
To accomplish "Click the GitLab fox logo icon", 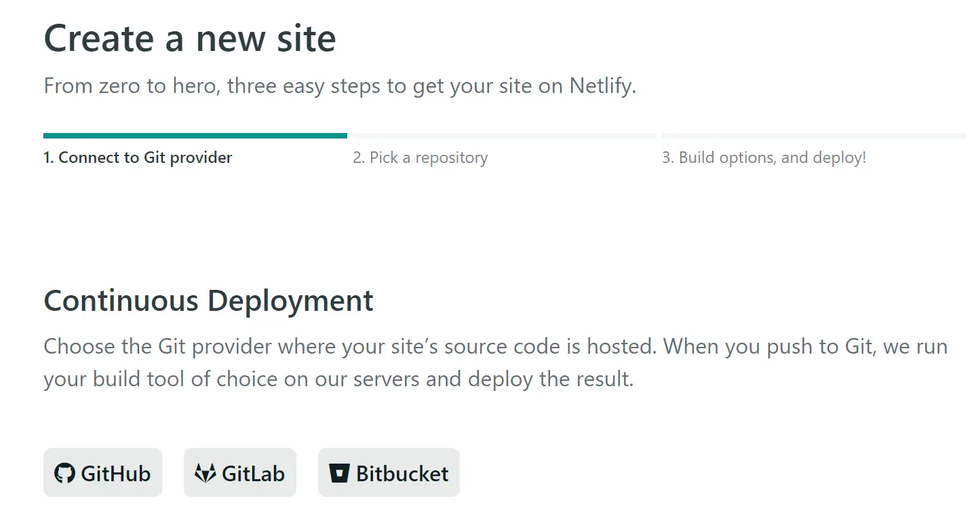I will pyautogui.click(x=205, y=473).
